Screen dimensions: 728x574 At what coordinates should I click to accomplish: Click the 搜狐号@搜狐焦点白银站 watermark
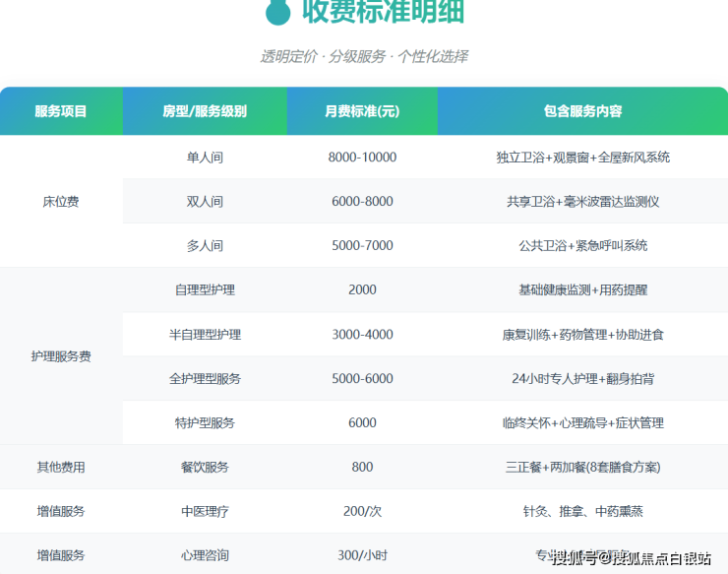[631, 559]
